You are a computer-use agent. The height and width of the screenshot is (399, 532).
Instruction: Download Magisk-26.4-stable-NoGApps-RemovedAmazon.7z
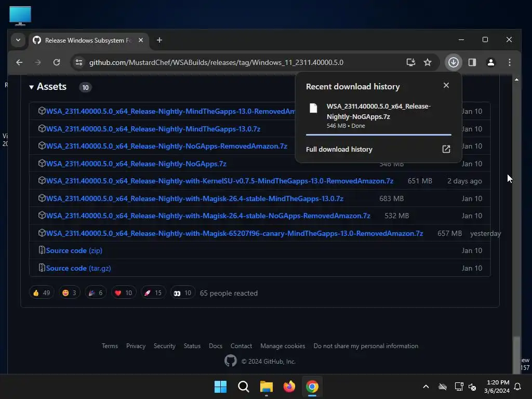coord(208,216)
